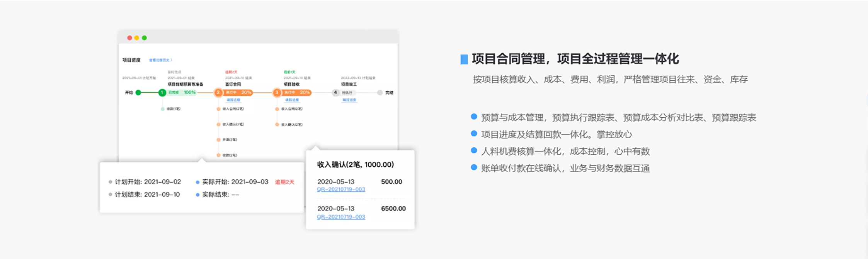Image resolution: width=868 pixels, height=259 pixels.
Task: Click the 执行中 20% bar under 签订合同
Action: [x=238, y=93]
